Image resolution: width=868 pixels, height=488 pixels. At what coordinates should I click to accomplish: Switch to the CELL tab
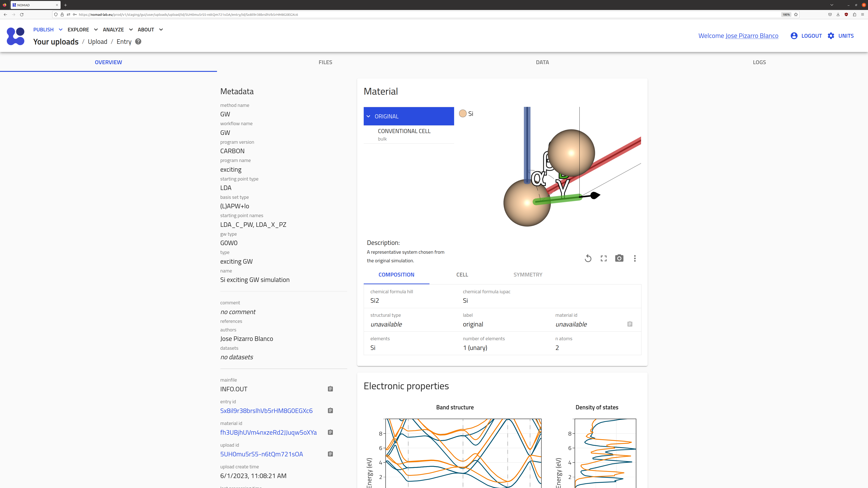click(x=462, y=274)
